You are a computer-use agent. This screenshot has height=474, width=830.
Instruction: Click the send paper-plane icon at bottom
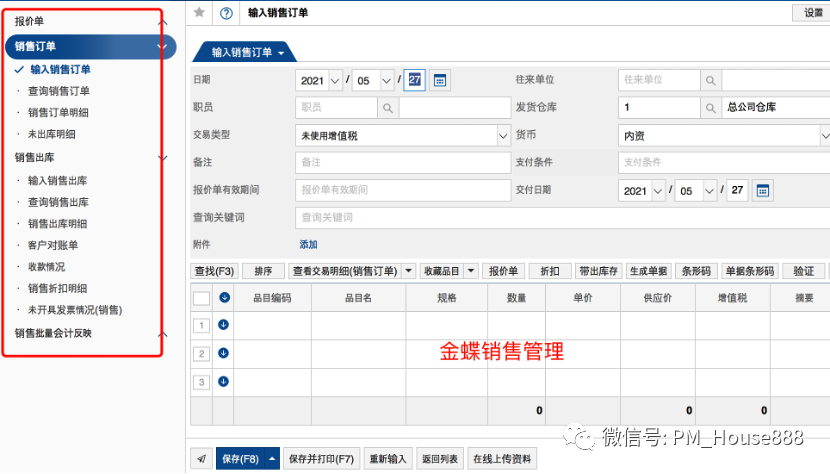point(200,459)
